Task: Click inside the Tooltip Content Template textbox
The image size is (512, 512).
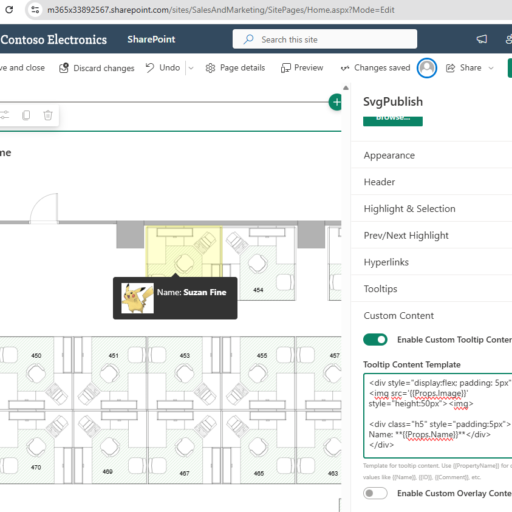Action: [x=438, y=416]
